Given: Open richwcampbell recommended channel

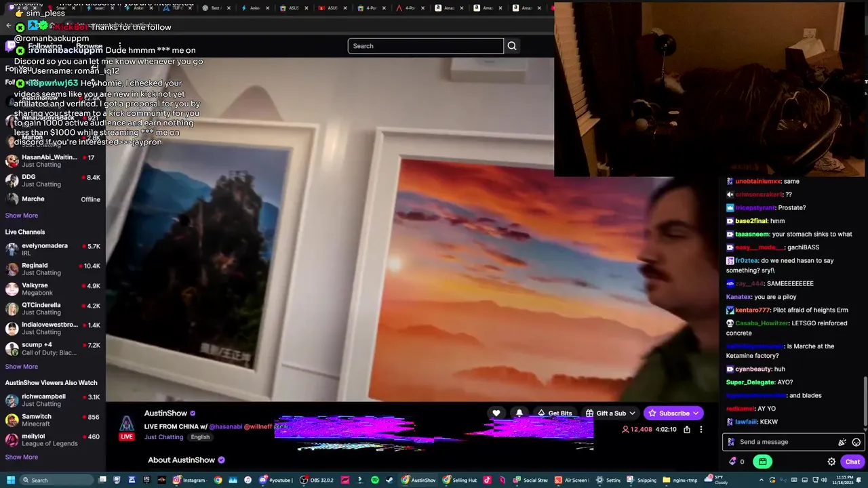Looking at the screenshot, I should [53, 400].
